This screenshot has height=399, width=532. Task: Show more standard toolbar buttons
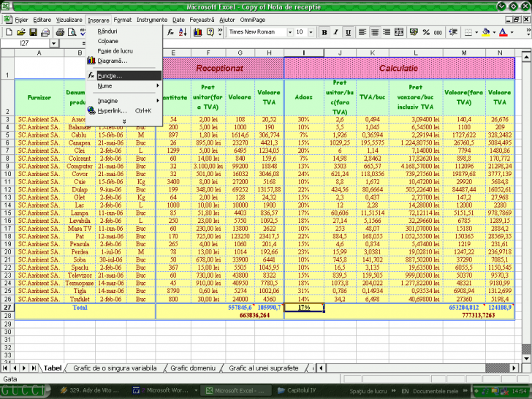coord(220,32)
